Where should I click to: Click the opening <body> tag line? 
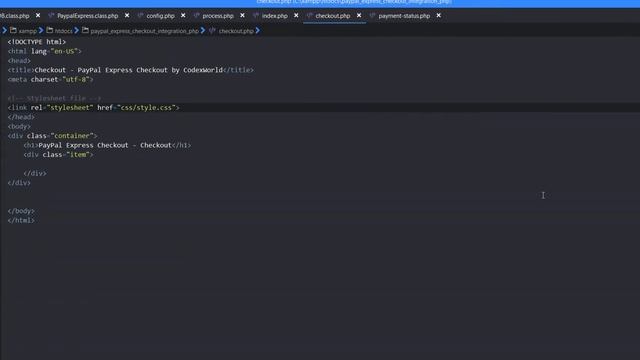tap(19, 127)
